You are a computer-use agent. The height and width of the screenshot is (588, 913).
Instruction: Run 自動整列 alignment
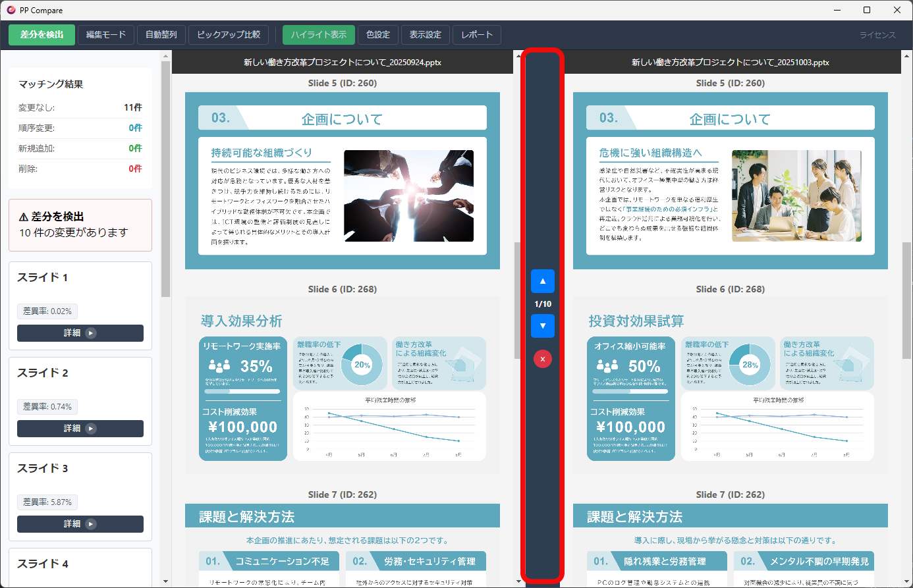[161, 35]
